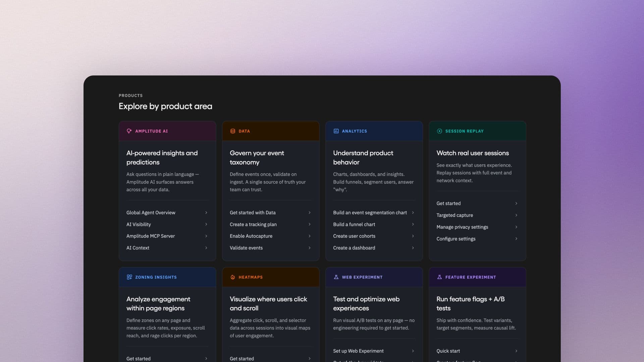644x362 pixels.
Task: Open Build a funnel chart link
Action: click(374, 224)
